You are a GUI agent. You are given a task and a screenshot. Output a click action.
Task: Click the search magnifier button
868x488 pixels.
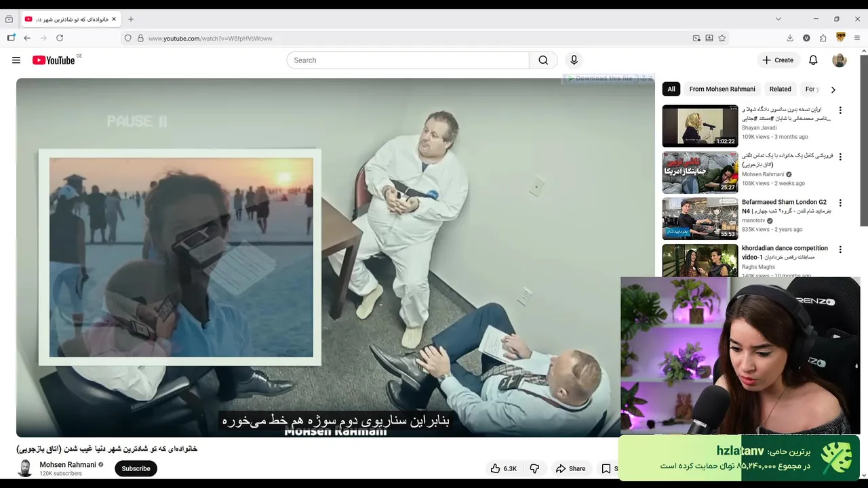point(543,60)
